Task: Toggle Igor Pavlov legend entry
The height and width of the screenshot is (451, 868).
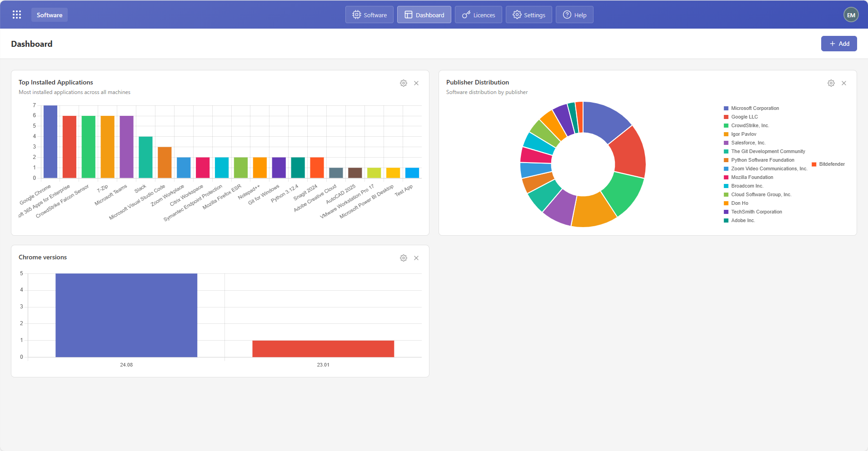Action: tap(740, 134)
